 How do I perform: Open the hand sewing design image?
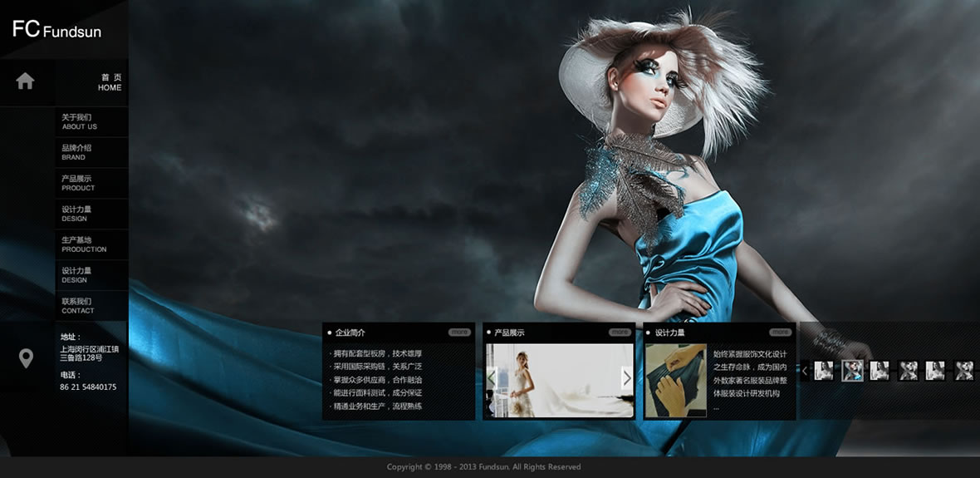pos(676,380)
